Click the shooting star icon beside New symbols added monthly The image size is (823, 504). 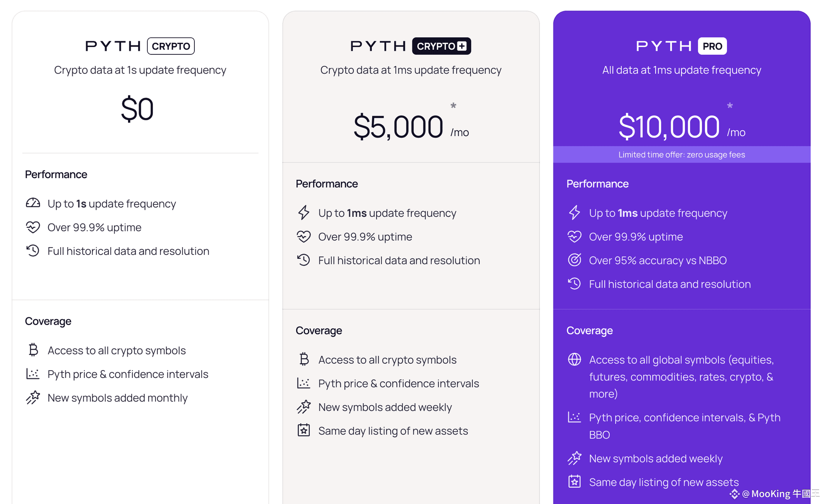[x=33, y=398]
